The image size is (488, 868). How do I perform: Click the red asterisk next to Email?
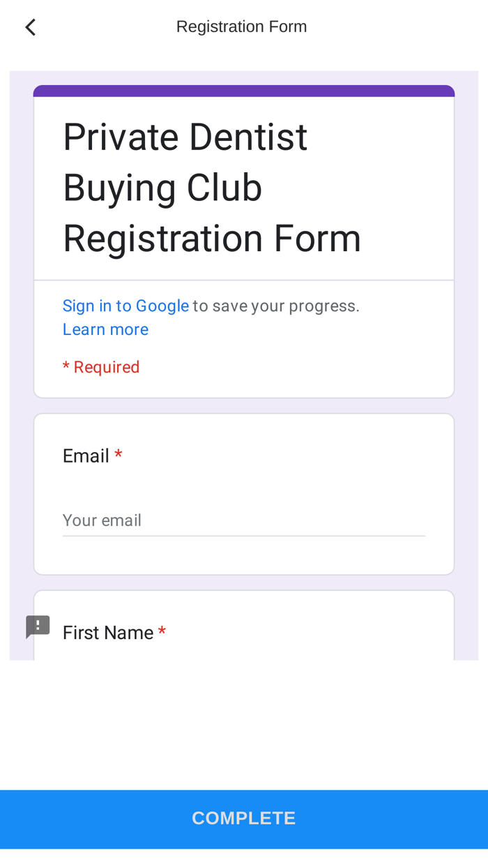[x=119, y=455]
